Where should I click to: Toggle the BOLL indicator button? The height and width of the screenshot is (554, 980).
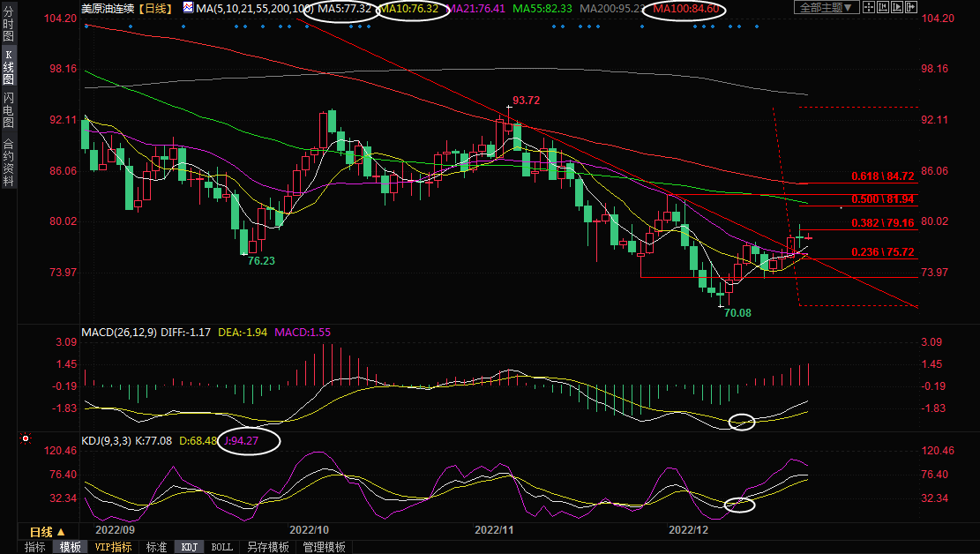tap(221, 547)
